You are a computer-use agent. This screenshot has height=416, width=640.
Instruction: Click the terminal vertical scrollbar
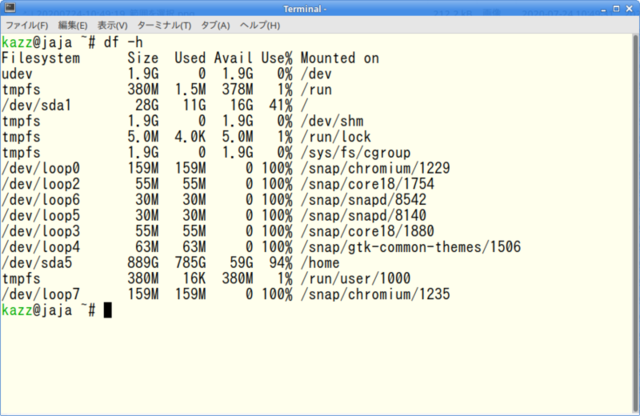click(x=636, y=224)
